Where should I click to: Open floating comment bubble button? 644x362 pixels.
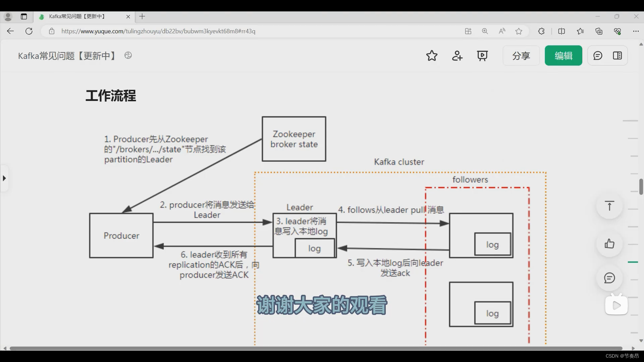[x=609, y=278]
